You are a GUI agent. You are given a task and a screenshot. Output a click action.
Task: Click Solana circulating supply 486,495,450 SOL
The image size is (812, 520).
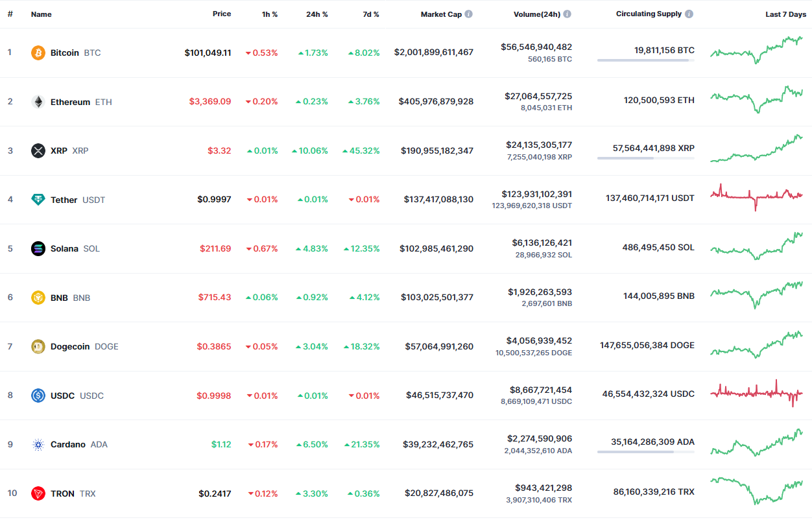[658, 247]
